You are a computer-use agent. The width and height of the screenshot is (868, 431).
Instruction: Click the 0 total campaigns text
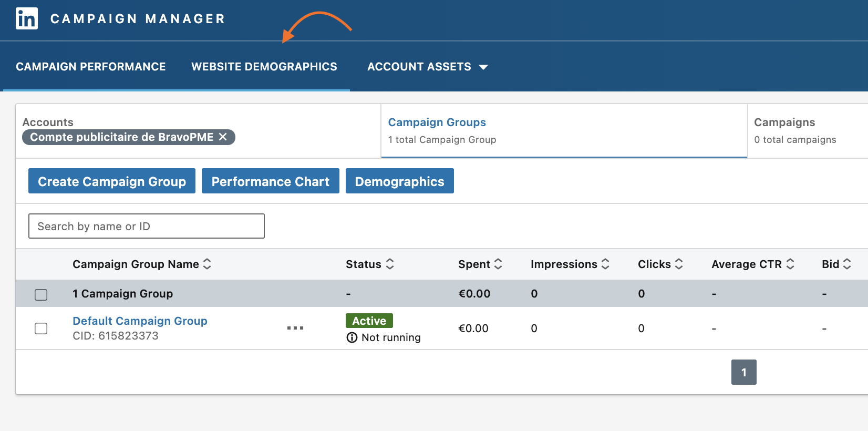pyautogui.click(x=795, y=140)
